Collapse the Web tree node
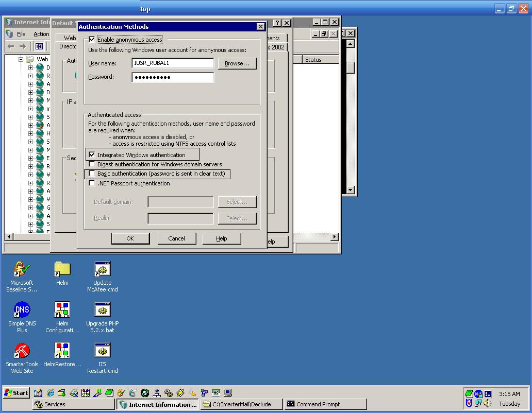Image resolution: width=532 pixels, height=413 pixels. tap(21, 59)
